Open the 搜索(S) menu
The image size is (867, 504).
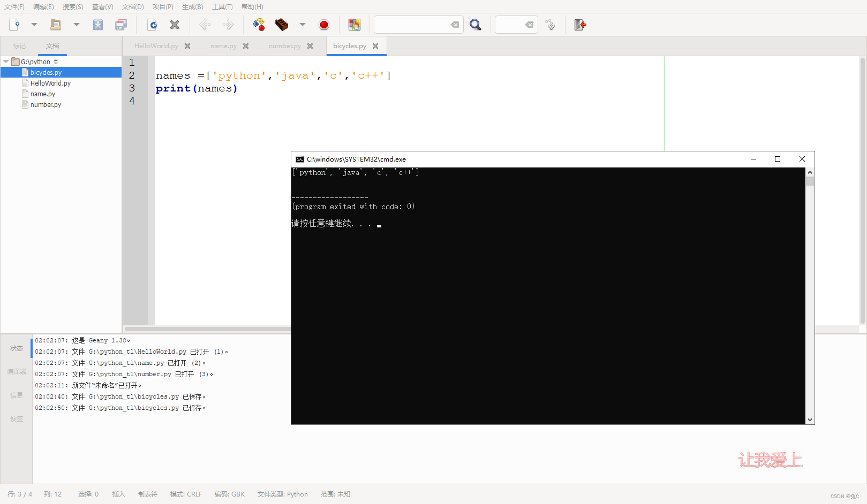73,7
